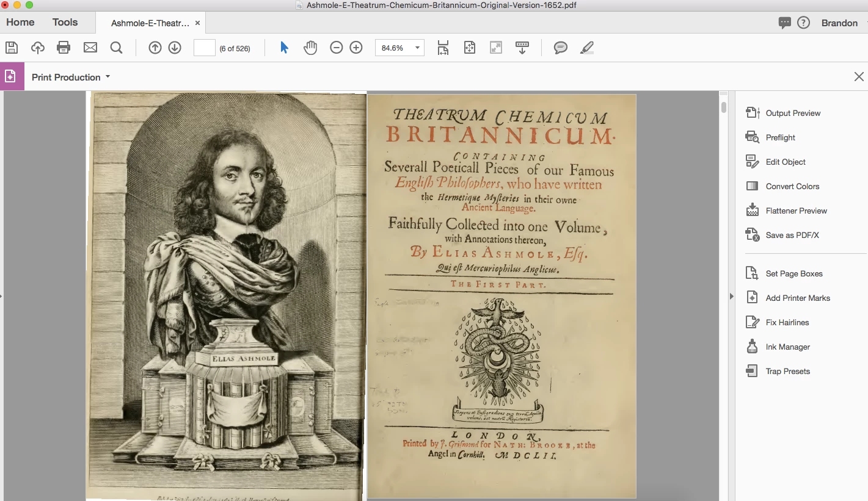Open Brandon account menu
Image resolution: width=868 pixels, height=501 pixels.
tap(839, 23)
